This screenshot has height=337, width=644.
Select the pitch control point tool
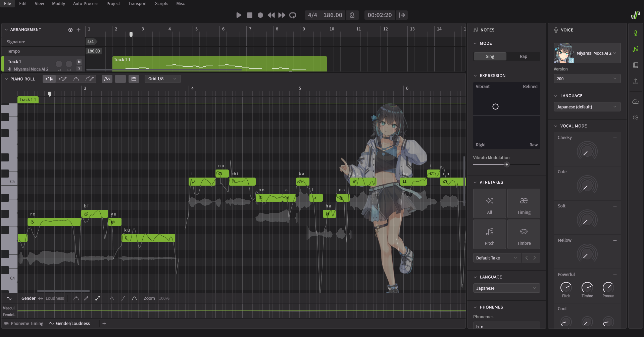[76, 79]
